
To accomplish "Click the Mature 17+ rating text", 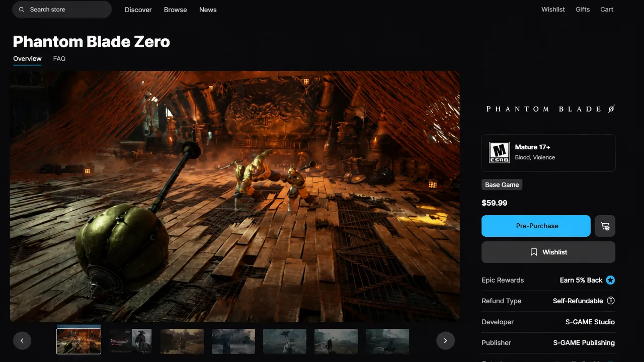I will coord(533,147).
